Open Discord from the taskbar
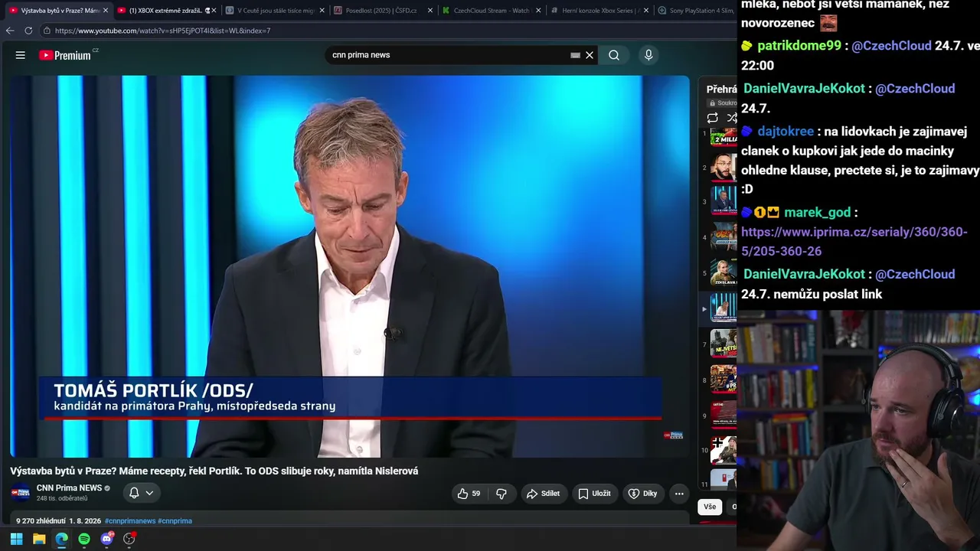980x551 pixels. [107, 539]
